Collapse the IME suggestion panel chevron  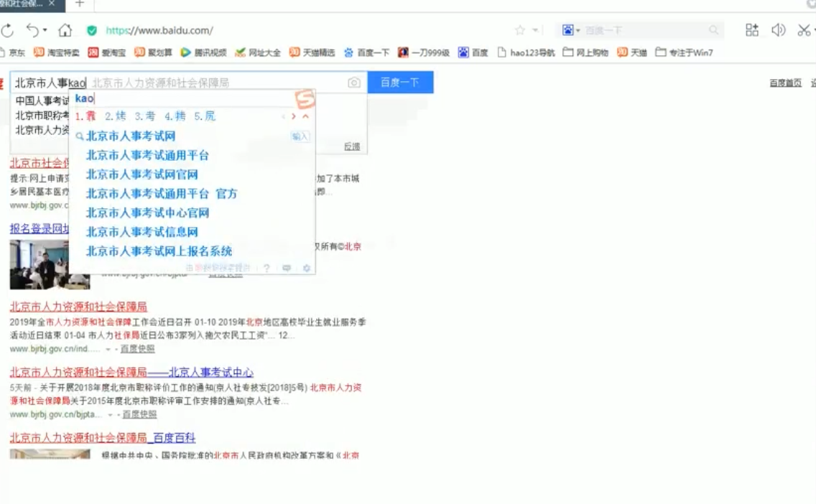(x=305, y=116)
